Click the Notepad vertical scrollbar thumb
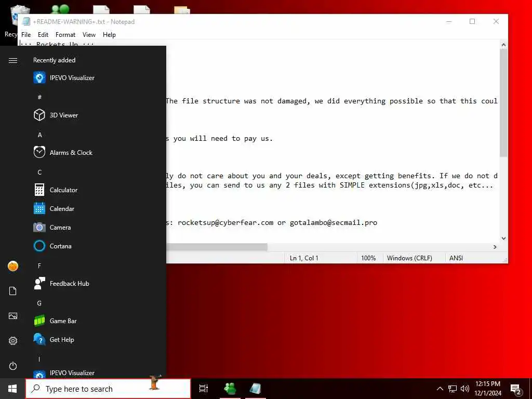 tap(503, 103)
